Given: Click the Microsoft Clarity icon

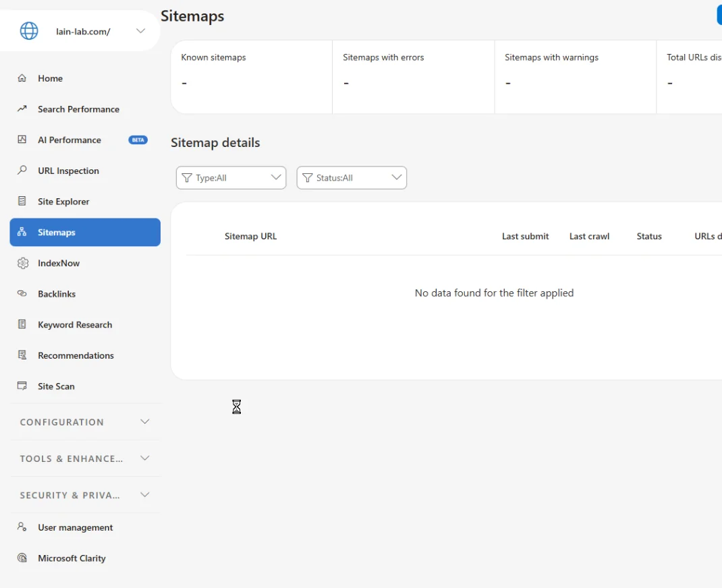Looking at the screenshot, I should [22, 558].
